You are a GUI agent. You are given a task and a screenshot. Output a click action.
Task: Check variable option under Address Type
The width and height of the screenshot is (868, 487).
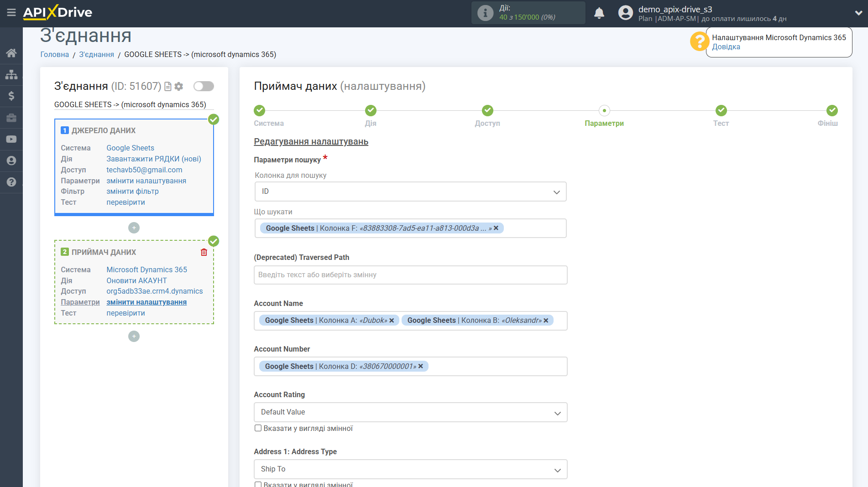[258, 484]
